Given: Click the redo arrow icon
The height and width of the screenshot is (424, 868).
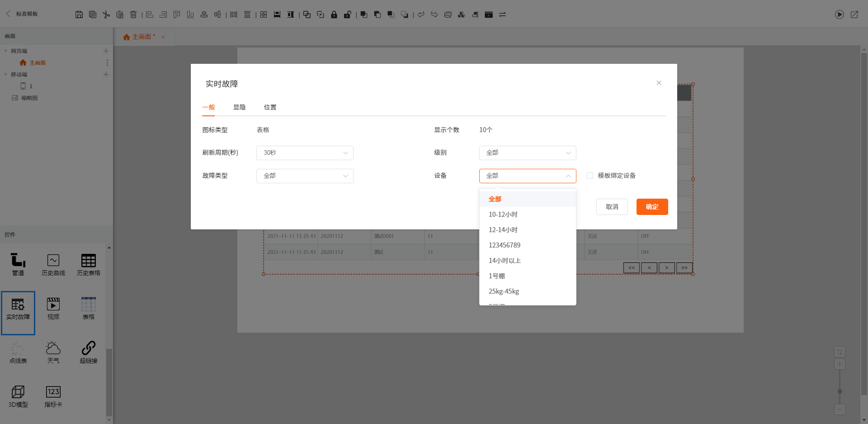Looking at the screenshot, I should click(x=434, y=14).
